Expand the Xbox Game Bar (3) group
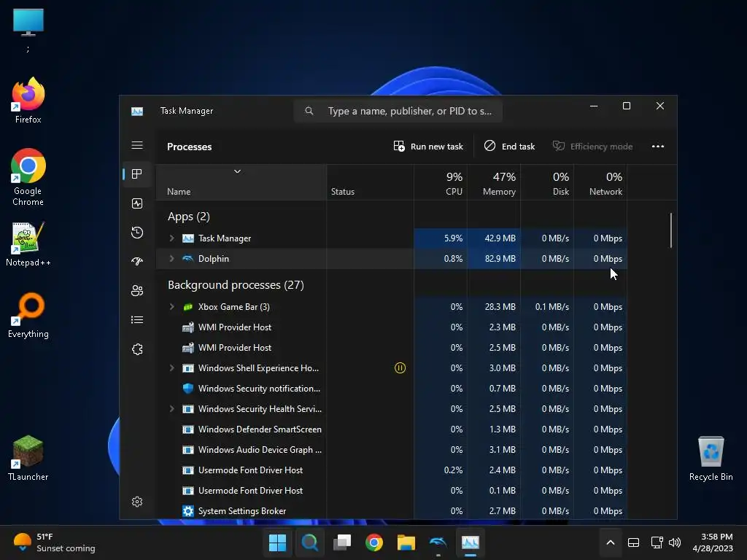The height and width of the screenshot is (560, 747). pos(172,307)
